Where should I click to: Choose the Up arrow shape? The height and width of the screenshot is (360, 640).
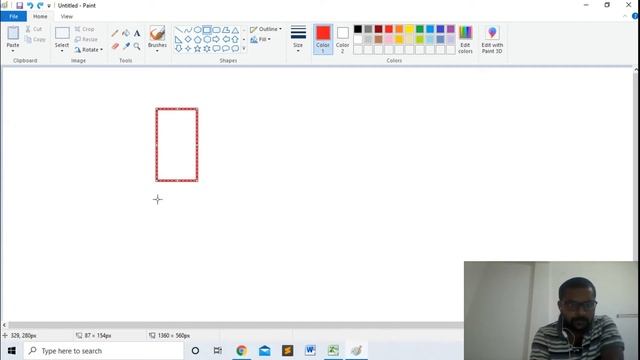tap(235, 40)
